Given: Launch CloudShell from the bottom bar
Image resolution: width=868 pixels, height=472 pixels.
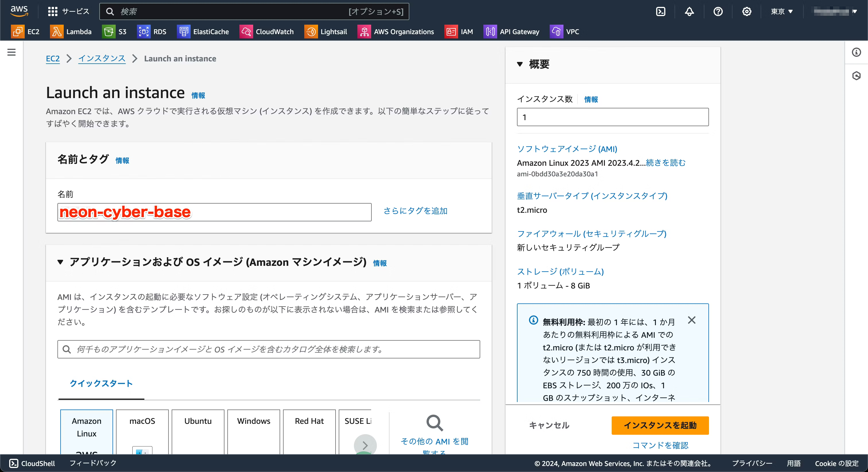Looking at the screenshot, I should [32, 463].
